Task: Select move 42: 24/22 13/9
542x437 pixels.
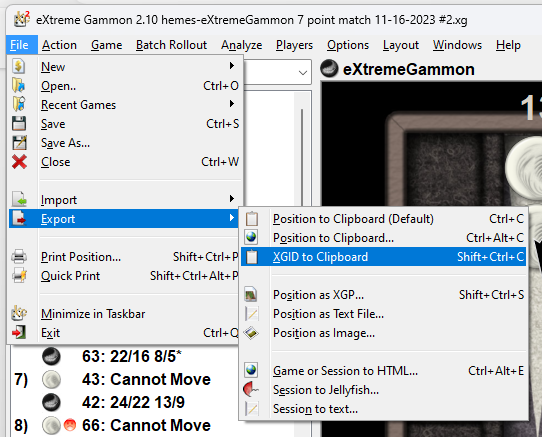Action: coord(133,402)
